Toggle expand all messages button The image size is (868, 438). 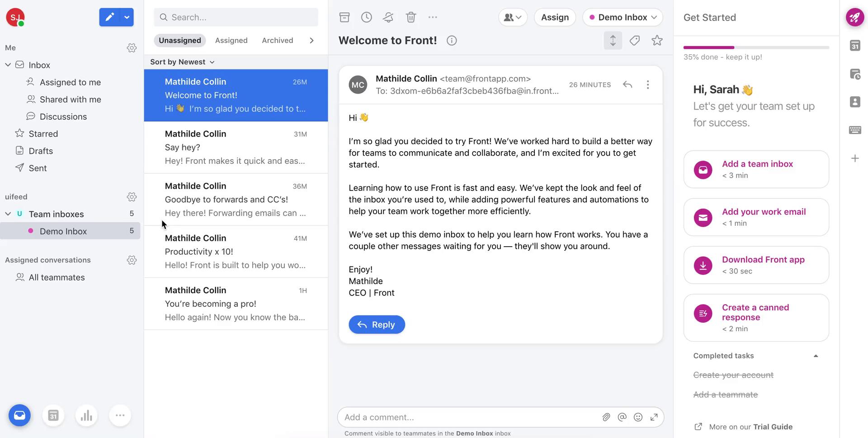[x=613, y=41]
